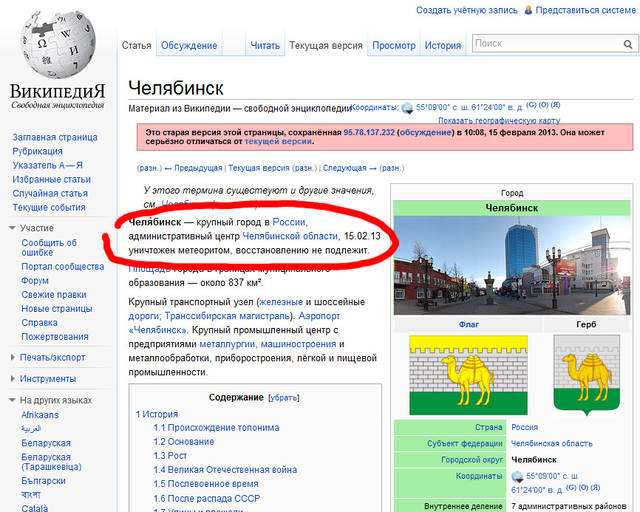Expand the Печать/экспорт sidebar section
Viewport: 640px width, 512px height.
pos(13,356)
